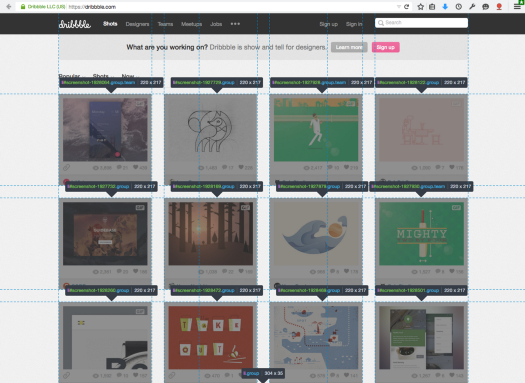
Task: Open the gray wheelchair logo shot
Action: click(105, 338)
